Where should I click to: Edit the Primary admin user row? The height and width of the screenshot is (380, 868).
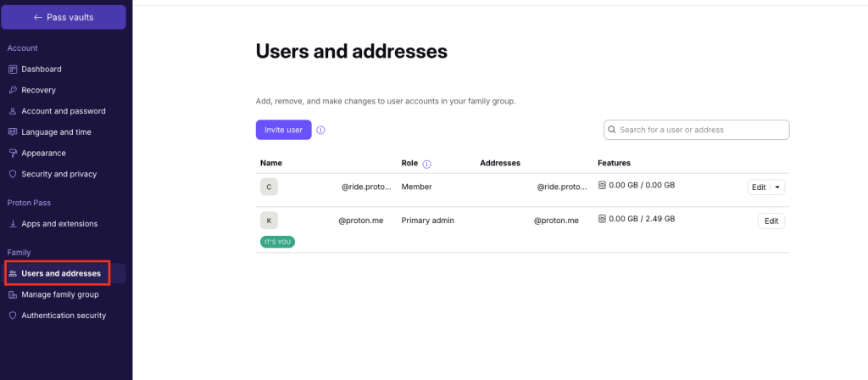[771, 221]
